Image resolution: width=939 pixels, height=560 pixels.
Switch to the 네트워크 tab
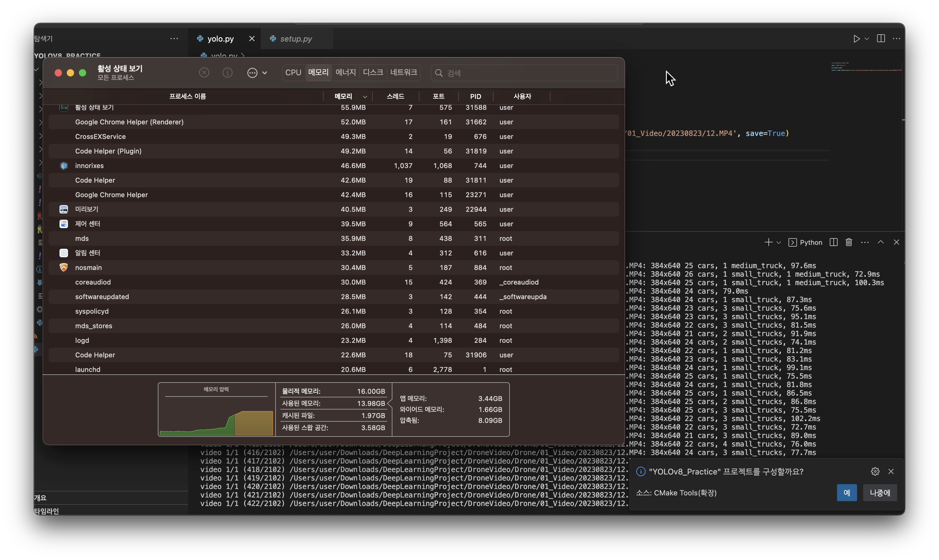click(x=403, y=73)
